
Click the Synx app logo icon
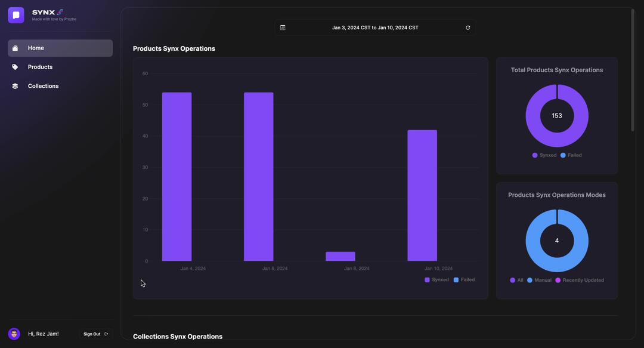16,15
